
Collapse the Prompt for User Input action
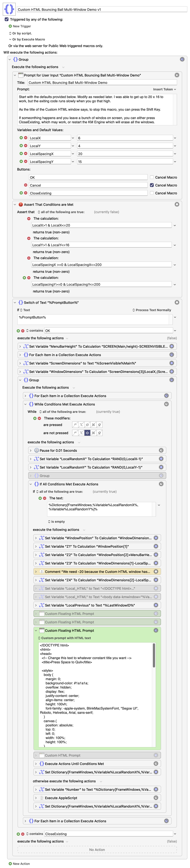point(15,75)
